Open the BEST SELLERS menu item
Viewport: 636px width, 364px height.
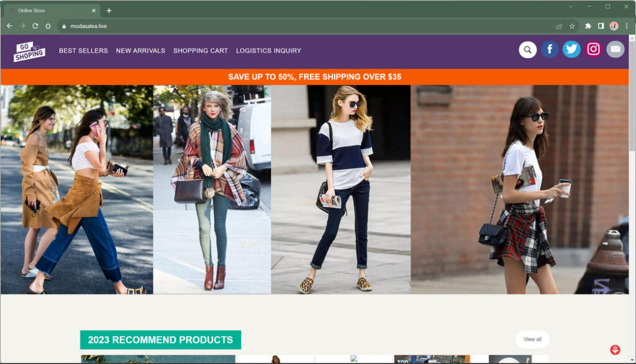point(83,51)
